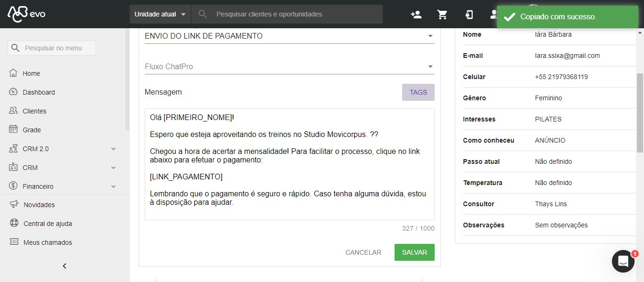Image resolution: width=644 pixels, height=282 pixels.
Task: Click the Como conheceu value ANÚNCIO
Action: 550,140
